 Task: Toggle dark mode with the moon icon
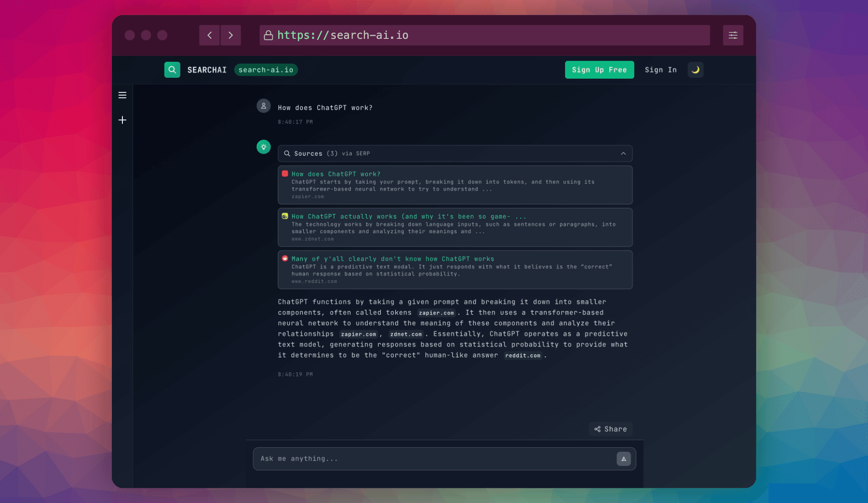point(695,70)
